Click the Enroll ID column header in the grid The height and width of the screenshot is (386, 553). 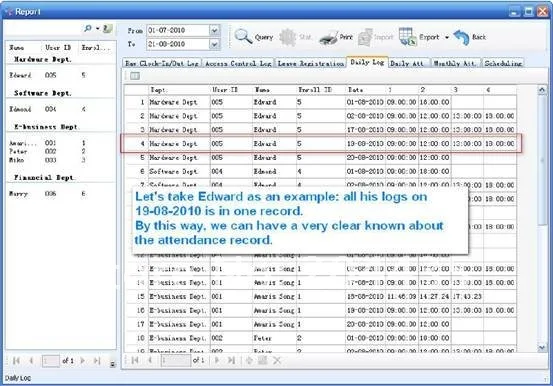tap(321, 90)
